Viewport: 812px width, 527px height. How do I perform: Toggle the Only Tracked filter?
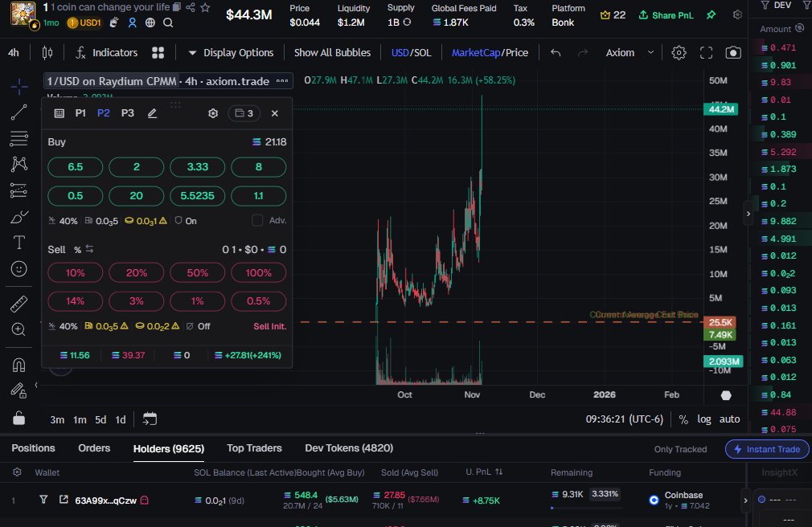pyautogui.click(x=680, y=449)
